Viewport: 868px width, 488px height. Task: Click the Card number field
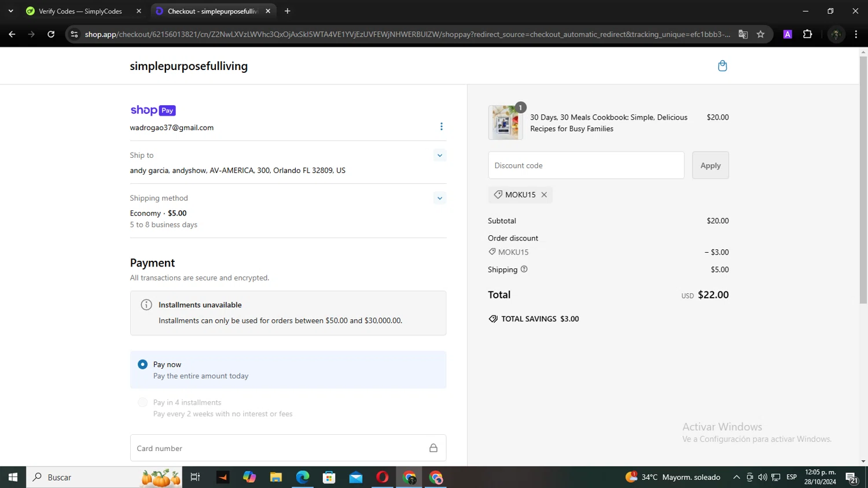(x=288, y=448)
